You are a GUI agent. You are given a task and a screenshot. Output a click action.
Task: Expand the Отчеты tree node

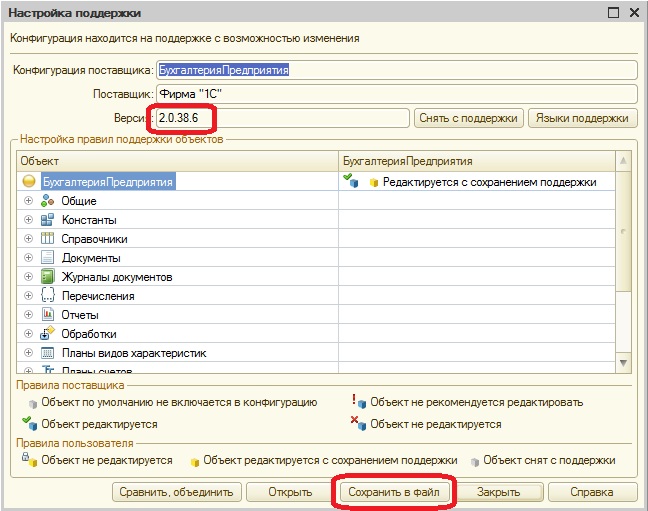tap(29, 315)
